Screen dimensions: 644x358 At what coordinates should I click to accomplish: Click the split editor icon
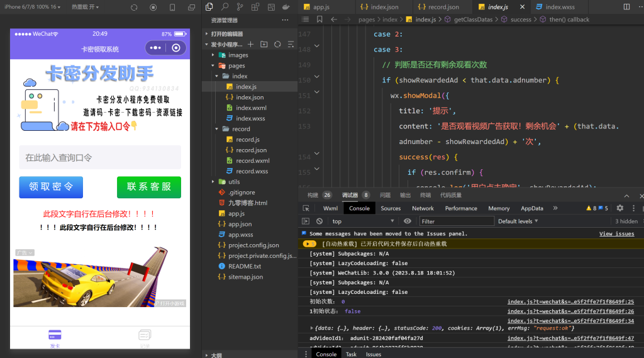[626, 6]
